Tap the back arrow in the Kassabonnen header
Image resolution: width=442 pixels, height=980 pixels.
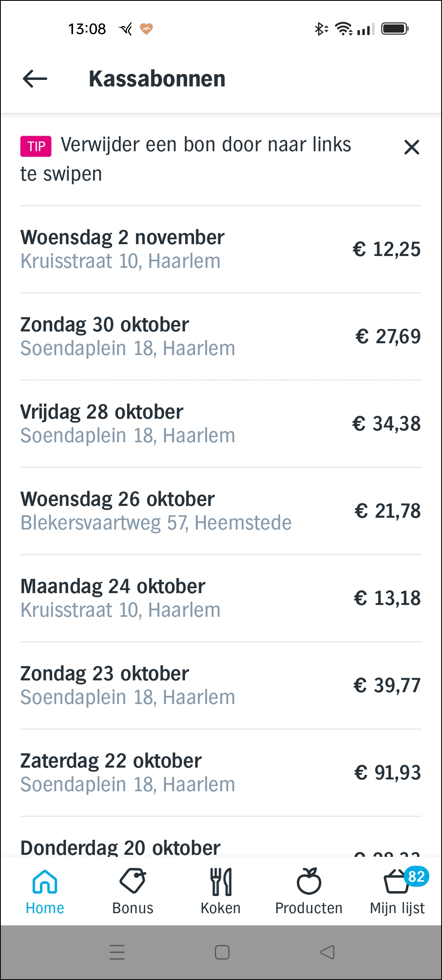35,79
